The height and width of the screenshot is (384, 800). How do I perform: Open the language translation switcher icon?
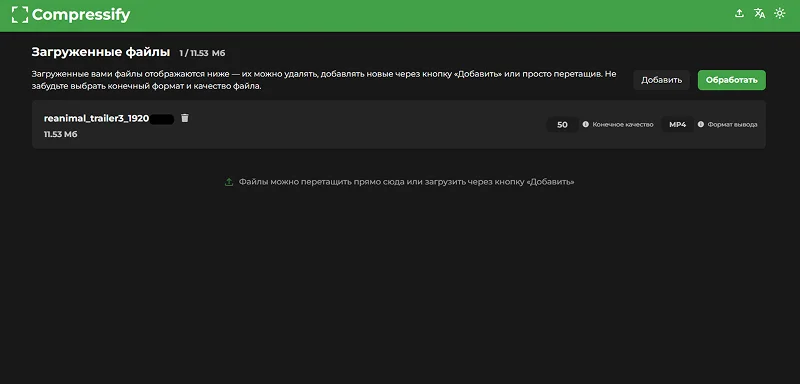759,14
